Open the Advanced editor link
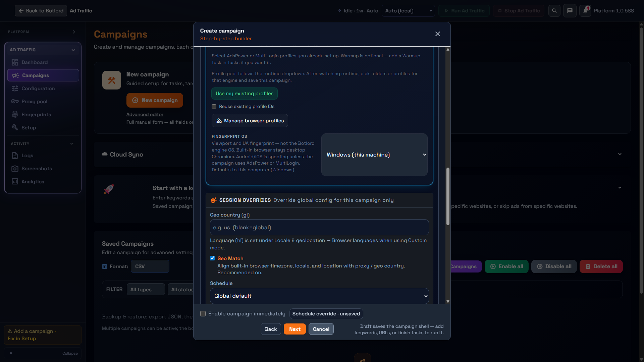644x362 pixels. [x=145, y=115]
